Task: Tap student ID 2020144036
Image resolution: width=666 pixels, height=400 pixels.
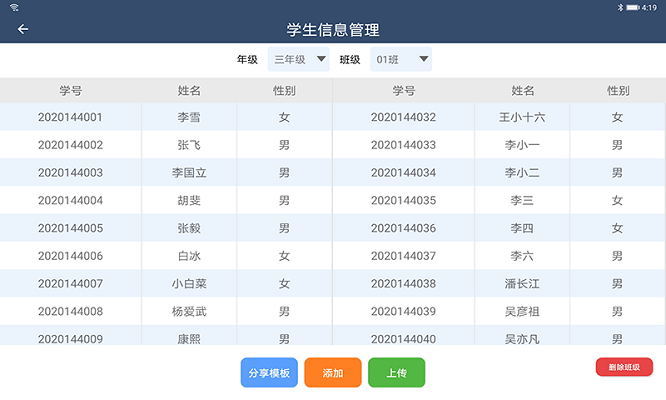Action: click(x=403, y=228)
